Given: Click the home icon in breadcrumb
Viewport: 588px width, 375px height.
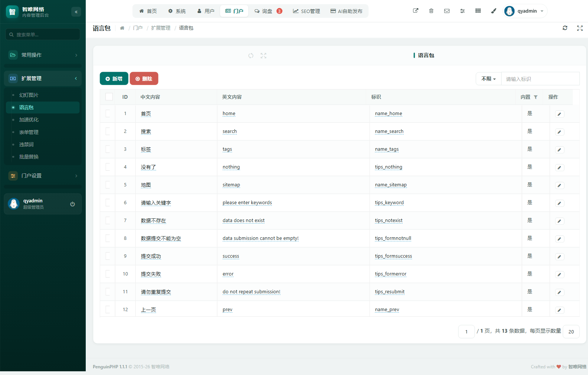Looking at the screenshot, I should [122, 28].
